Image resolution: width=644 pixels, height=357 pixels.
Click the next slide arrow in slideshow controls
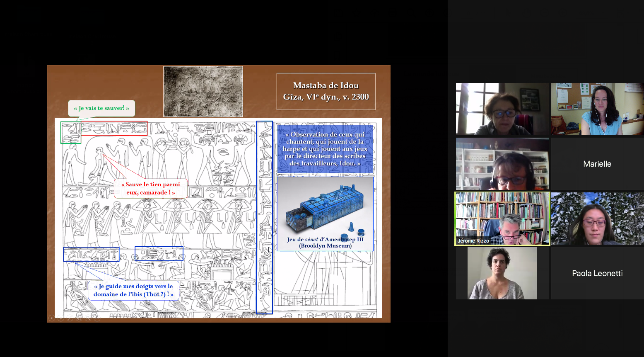[x=60, y=318]
